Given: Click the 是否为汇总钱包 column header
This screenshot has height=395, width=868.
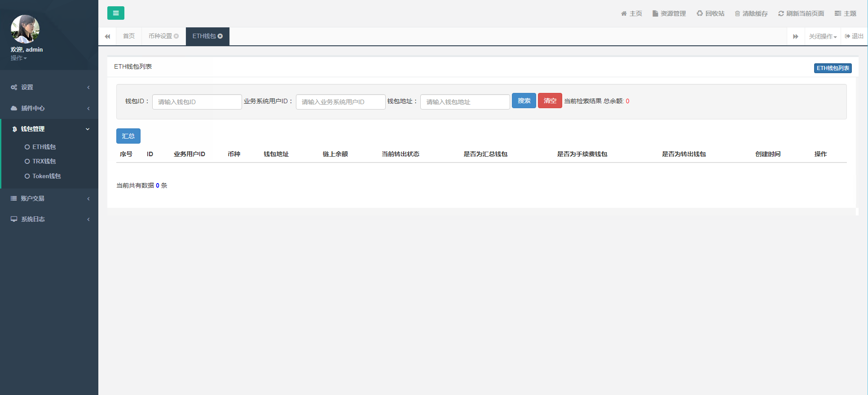Looking at the screenshot, I should [x=485, y=154].
